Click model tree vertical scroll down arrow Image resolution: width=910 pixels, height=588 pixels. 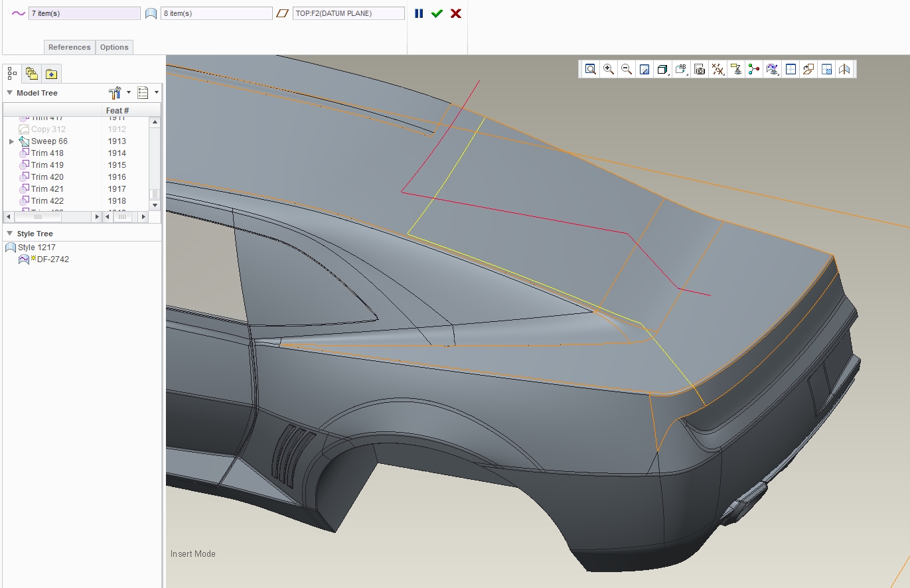tap(155, 206)
